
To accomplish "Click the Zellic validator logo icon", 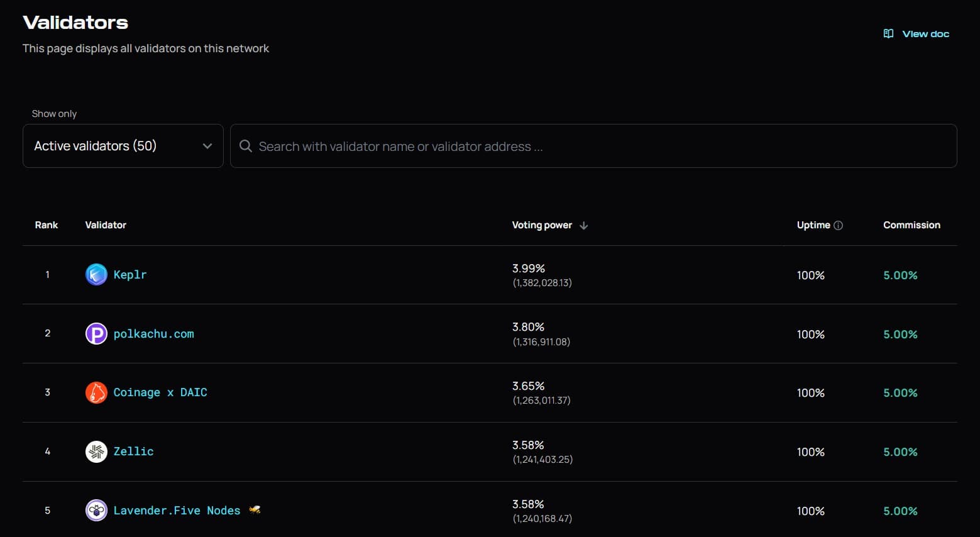I will 96,451.
